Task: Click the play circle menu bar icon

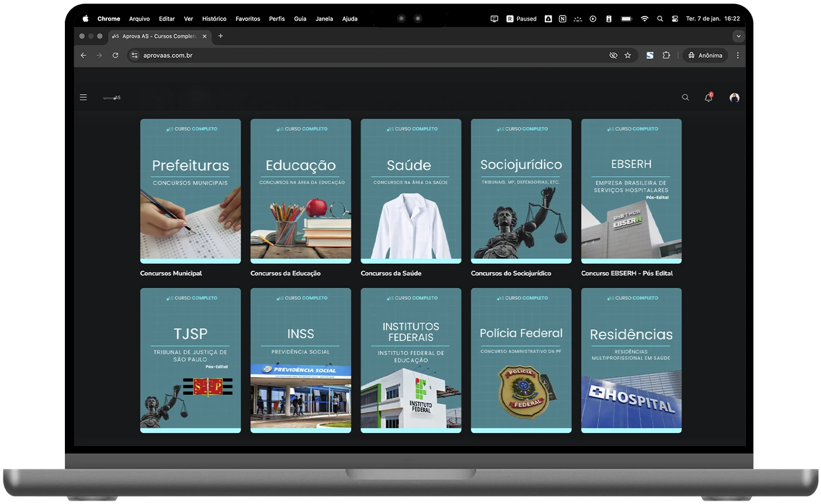Action: (593, 19)
